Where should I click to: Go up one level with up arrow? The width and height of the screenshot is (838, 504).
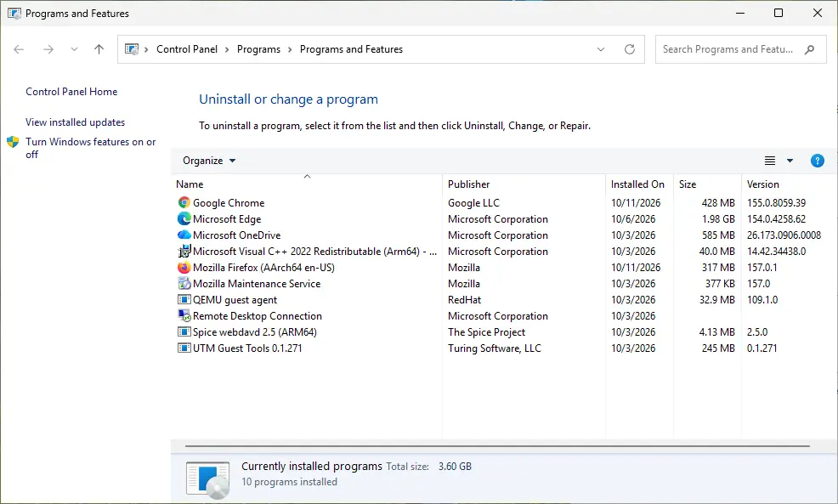(99, 49)
